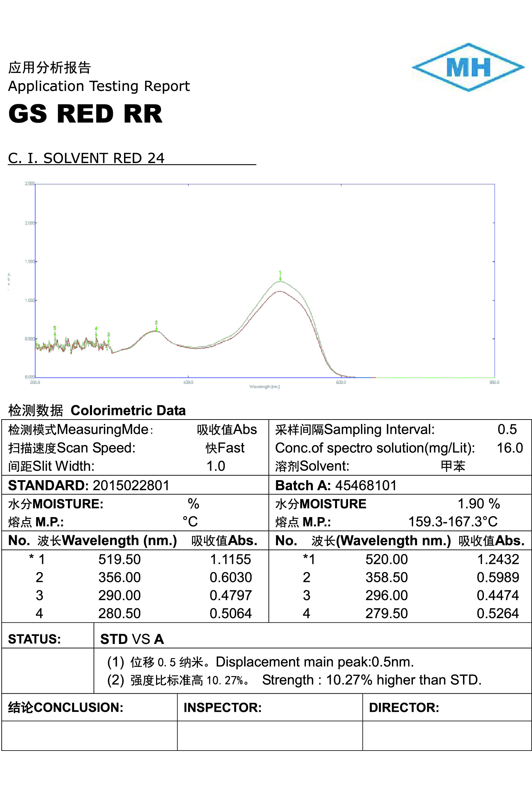Click the Strength 10.27% higher than STD line
Image resolution: width=532 pixels, height=799 pixels.
coord(371,680)
